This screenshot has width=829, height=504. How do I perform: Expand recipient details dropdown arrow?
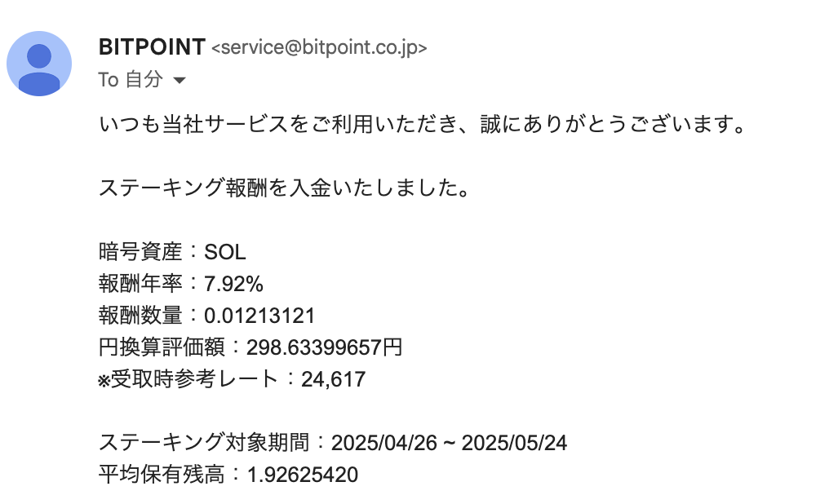180,81
